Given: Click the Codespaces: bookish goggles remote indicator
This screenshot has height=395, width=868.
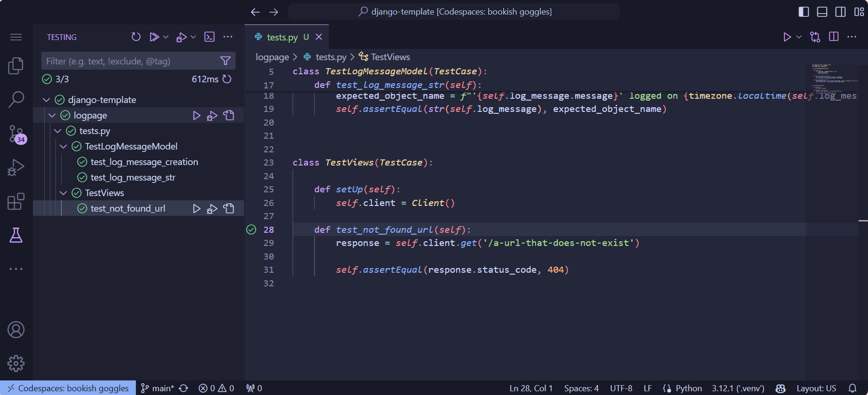Looking at the screenshot, I should pos(68,388).
